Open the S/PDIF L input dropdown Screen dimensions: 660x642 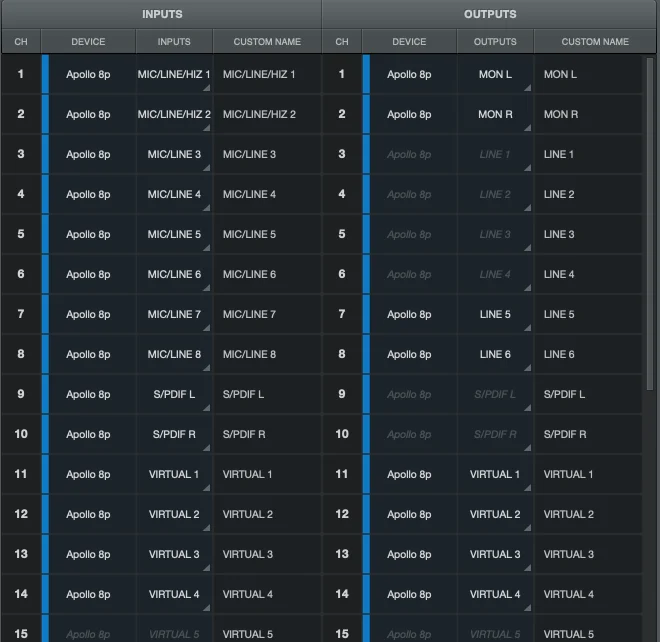174,394
